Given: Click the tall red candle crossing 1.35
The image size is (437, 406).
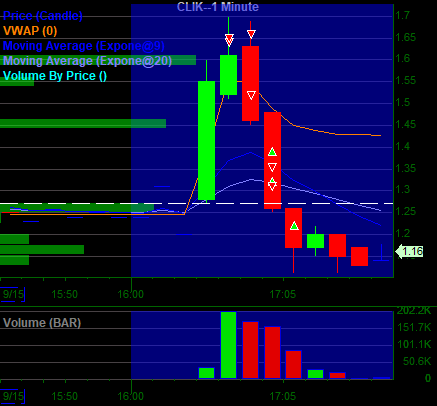Looking at the screenshot, I should (x=272, y=160).
